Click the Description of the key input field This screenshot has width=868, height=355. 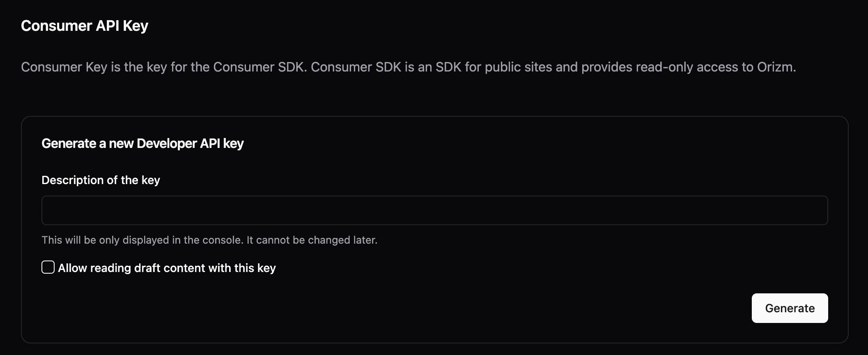click(434, 210)
